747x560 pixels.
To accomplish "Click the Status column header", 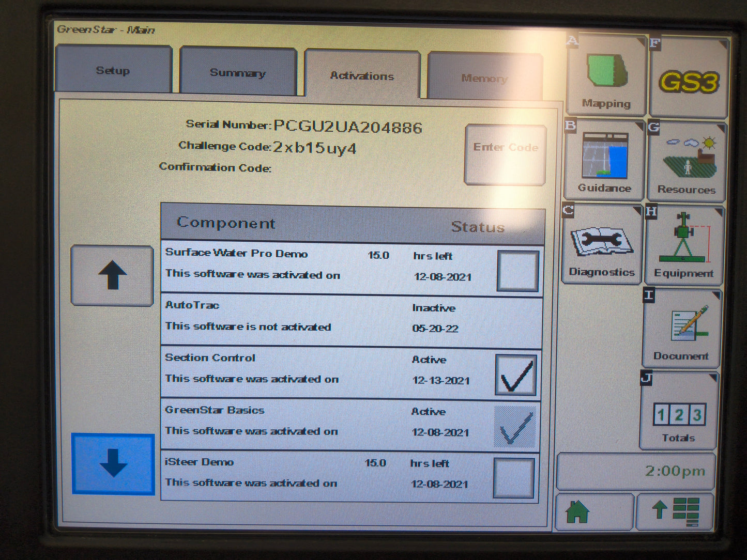I will [x=478, y=227].
